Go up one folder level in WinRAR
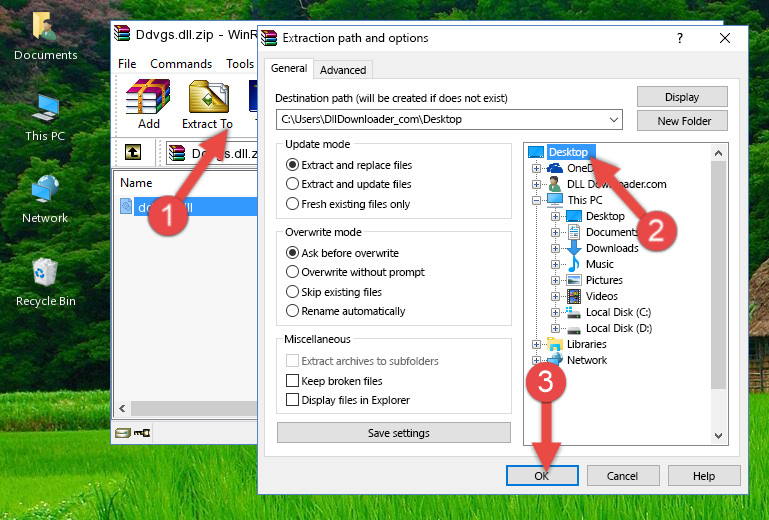This screenshot has height=520, width=769. 133,152
